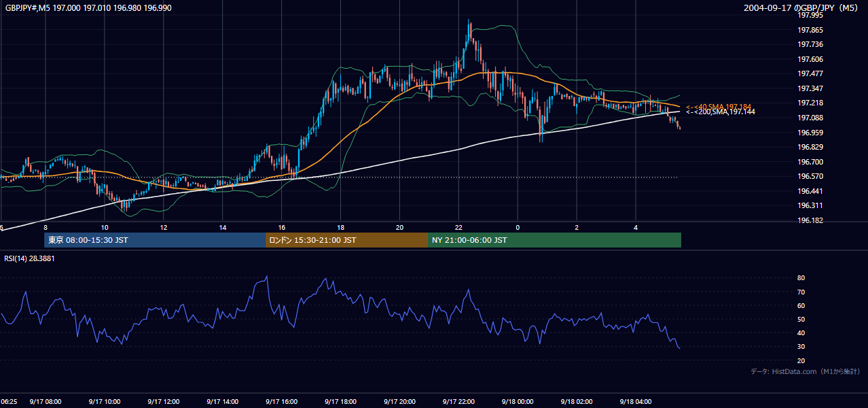This screenshot has width=868, height=408.
Task: Select the ロンドン 15:30-21:00 JST session bar
Action: (x=346, y=240)
